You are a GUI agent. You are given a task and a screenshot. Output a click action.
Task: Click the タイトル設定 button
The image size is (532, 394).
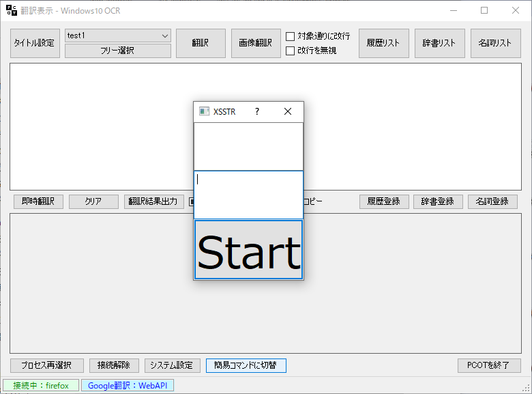pos(35,43)
